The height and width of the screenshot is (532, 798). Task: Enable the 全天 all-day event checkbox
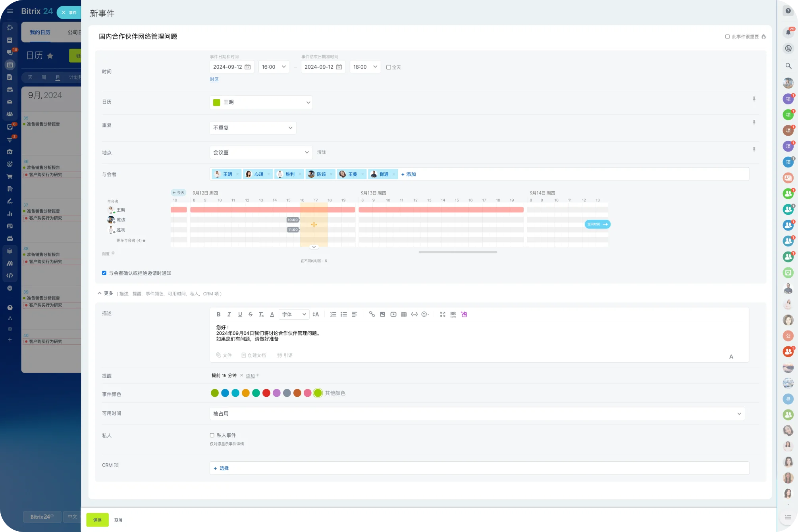[x=389, y=67]
